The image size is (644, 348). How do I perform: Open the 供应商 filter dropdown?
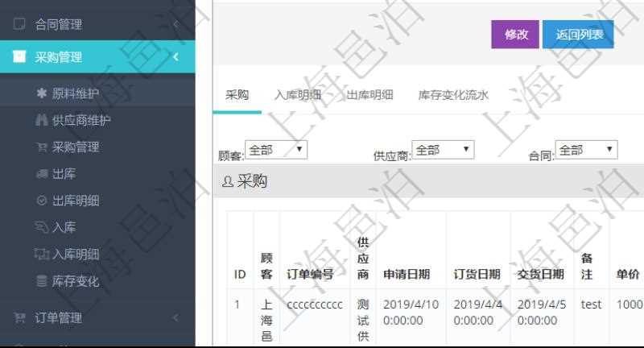(443, 150)
